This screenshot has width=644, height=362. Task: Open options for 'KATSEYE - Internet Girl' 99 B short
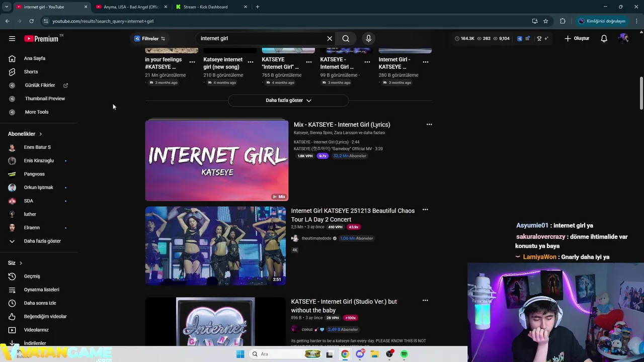pyautogui.click(x=367, y=62)
